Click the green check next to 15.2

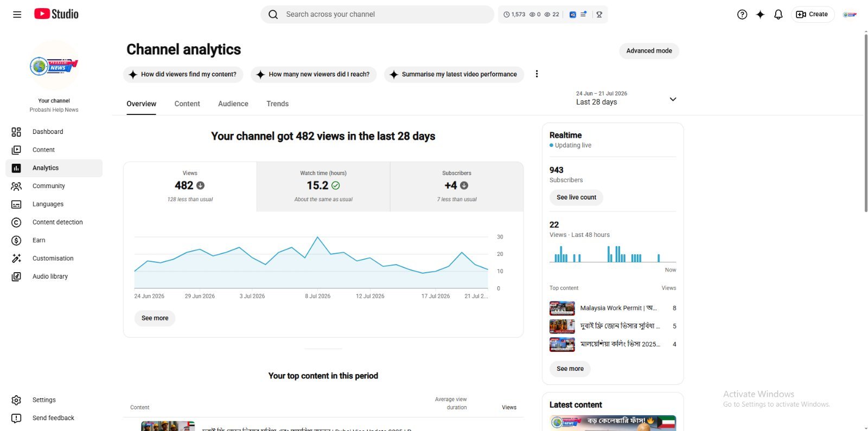pyautogui.click(x=336, y=185)
